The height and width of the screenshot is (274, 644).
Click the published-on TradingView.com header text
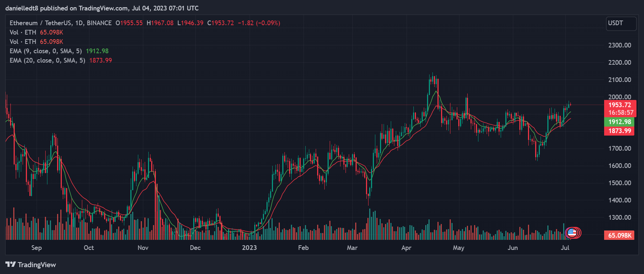pyautogui.click(x=102, y=8)
